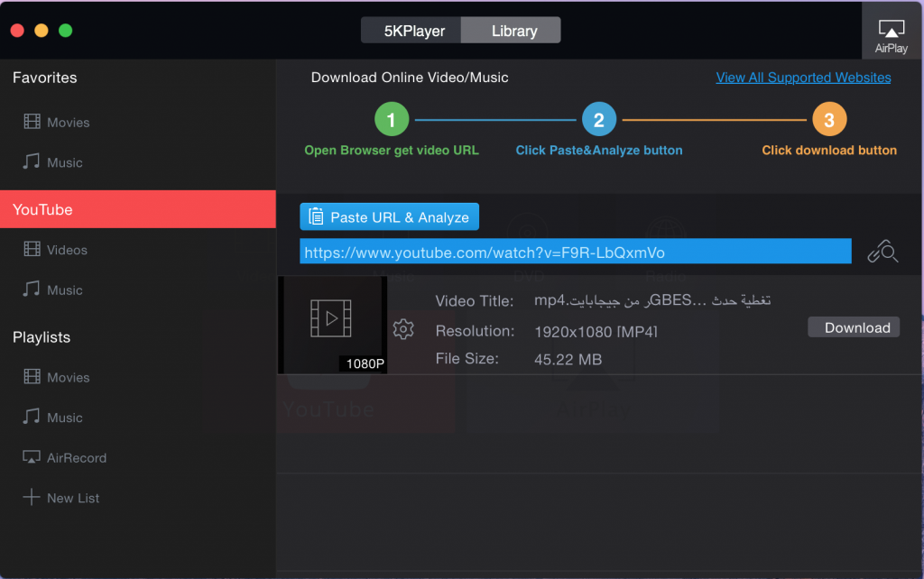This screenshot has width=924, height=579.
Task: Open Music under YouTube
Action: click(65, 289)
